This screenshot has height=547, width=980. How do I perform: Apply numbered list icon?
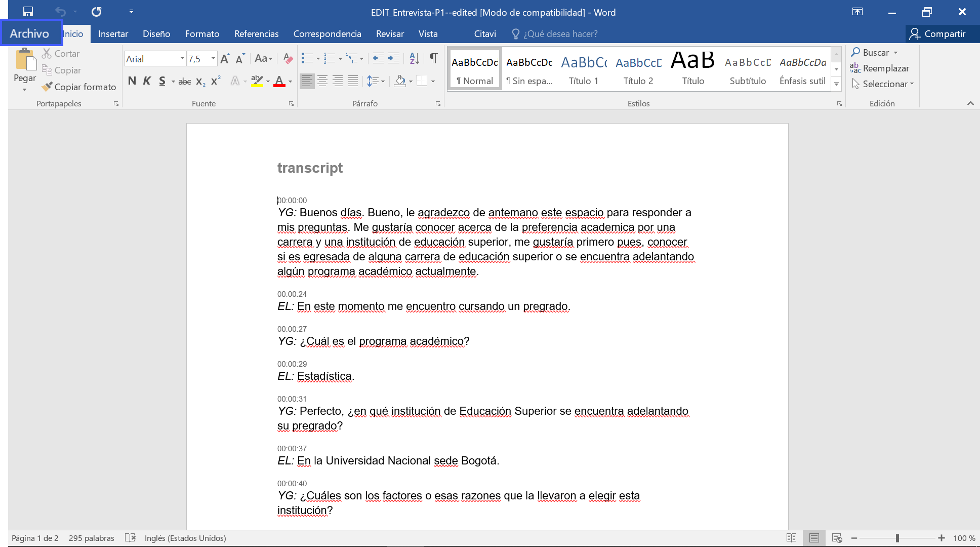click(329, 59)
